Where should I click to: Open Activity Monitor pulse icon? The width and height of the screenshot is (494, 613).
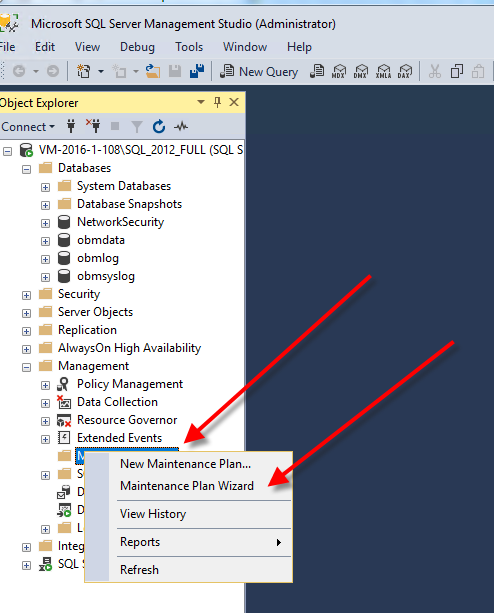click(x=181, y=126)
